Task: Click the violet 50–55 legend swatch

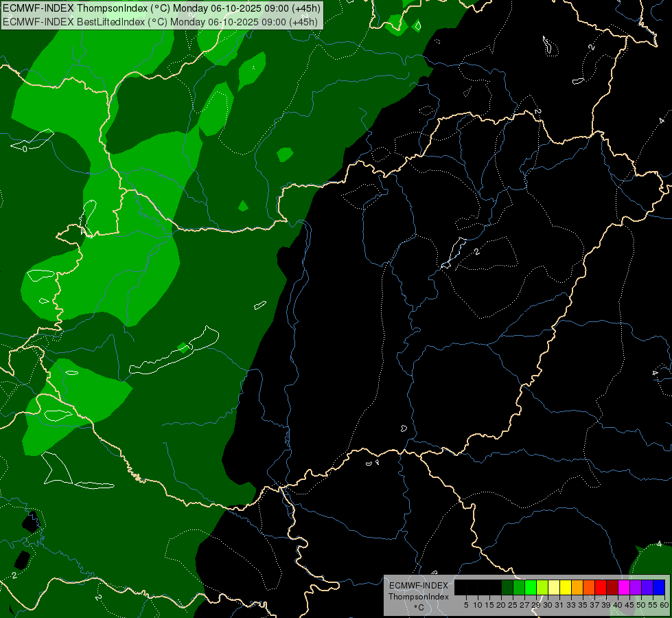Action: click(x=647, y=587)
